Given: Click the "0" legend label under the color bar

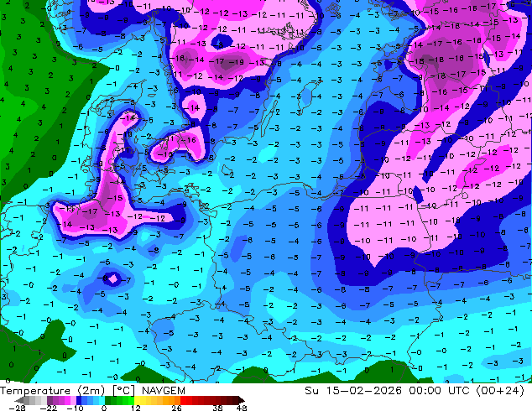Looking at the screenshot, I should [104, 408].
